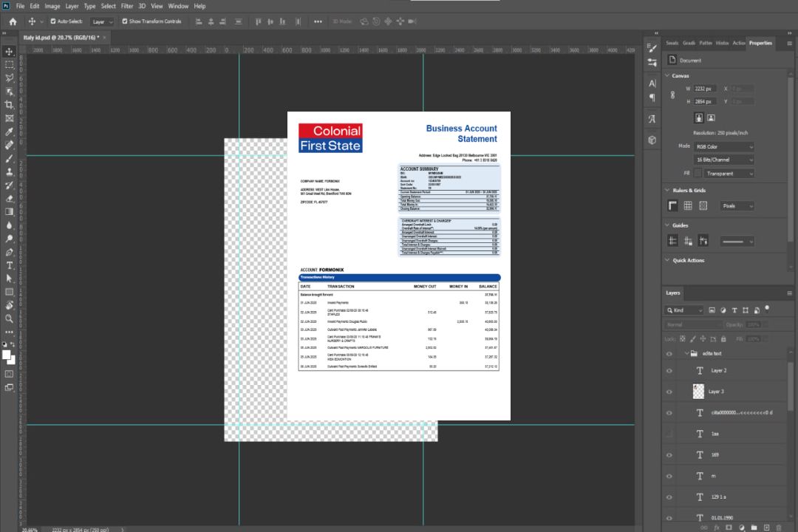798x532 pixels.
Task: Open the Window menu
Action: [x=178, y=6]
